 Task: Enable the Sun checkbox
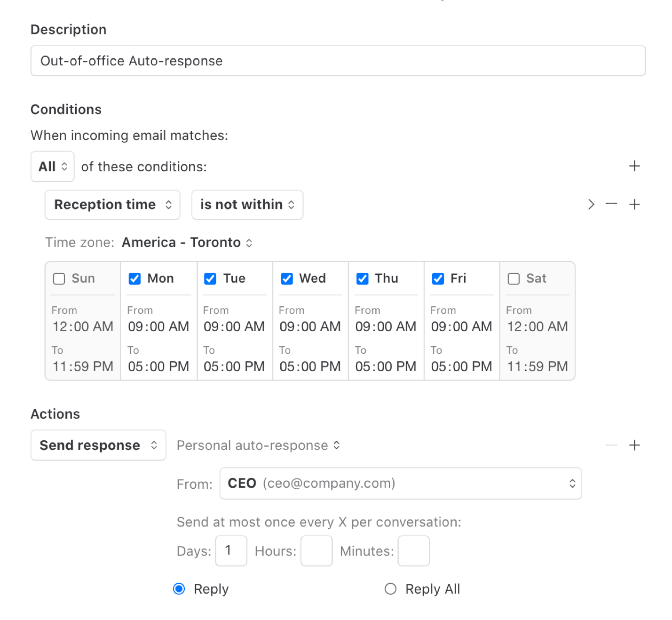tap(59, 278)
